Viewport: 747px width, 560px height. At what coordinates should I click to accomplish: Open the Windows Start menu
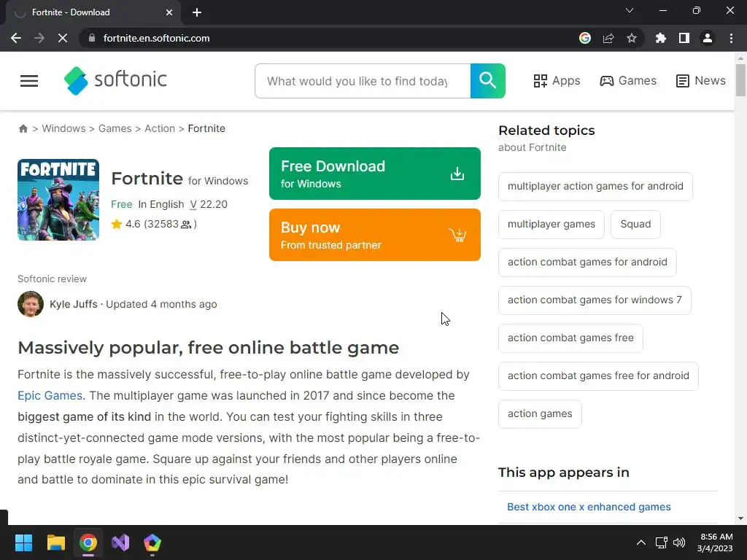click(23, 542)
